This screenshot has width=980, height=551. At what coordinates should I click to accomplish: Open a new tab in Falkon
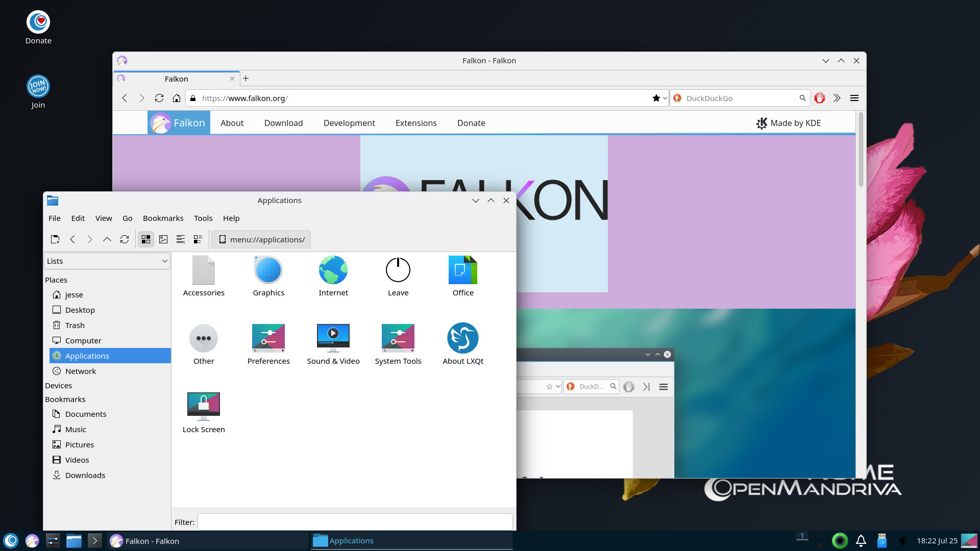point(246,79)
